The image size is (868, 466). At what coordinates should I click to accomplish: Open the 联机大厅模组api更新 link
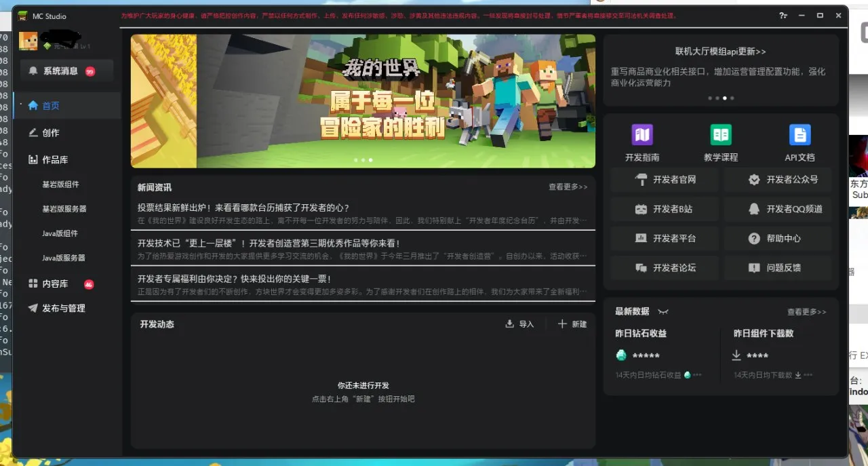click(721, 51)
